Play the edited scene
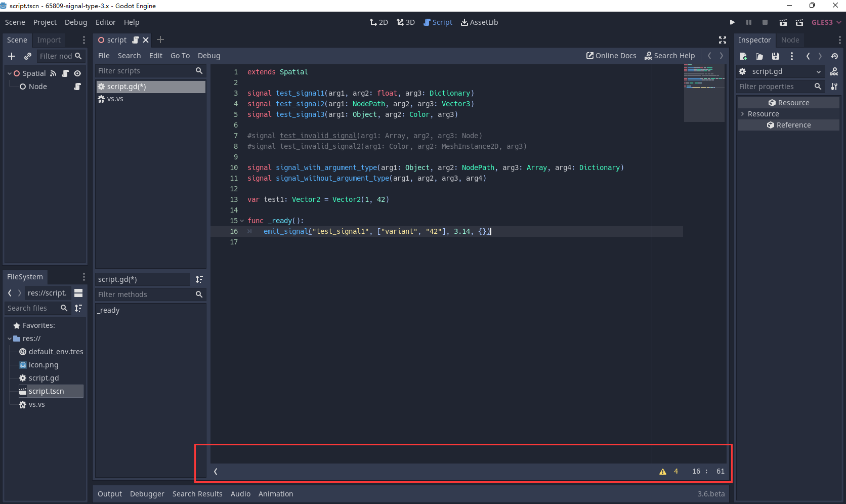This screenshot has width=846, height=504. pos(783,22)
